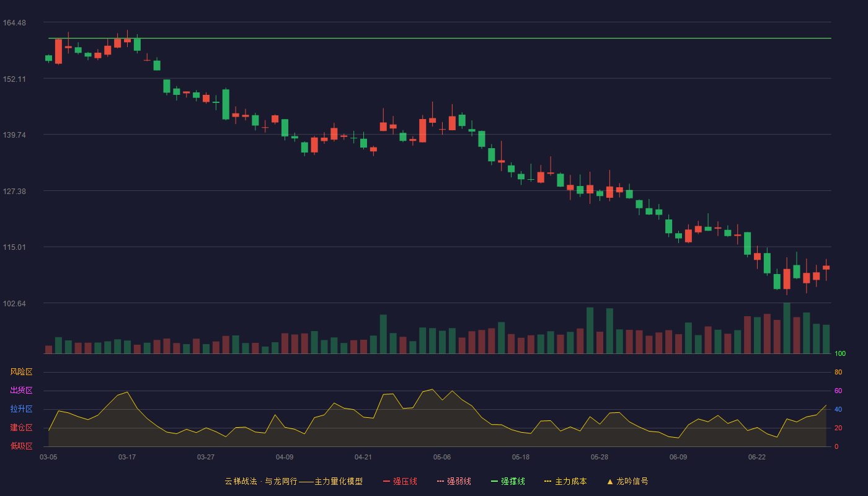Click the 03-27 date label
The image size is (868, 496).
pos(206,457)
